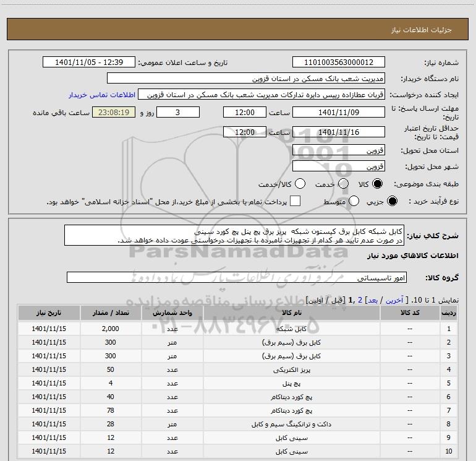Click the need number field 1101003563000012
Image resolution: width=476 pixels, height=461 pixels.
click(339, 62)
